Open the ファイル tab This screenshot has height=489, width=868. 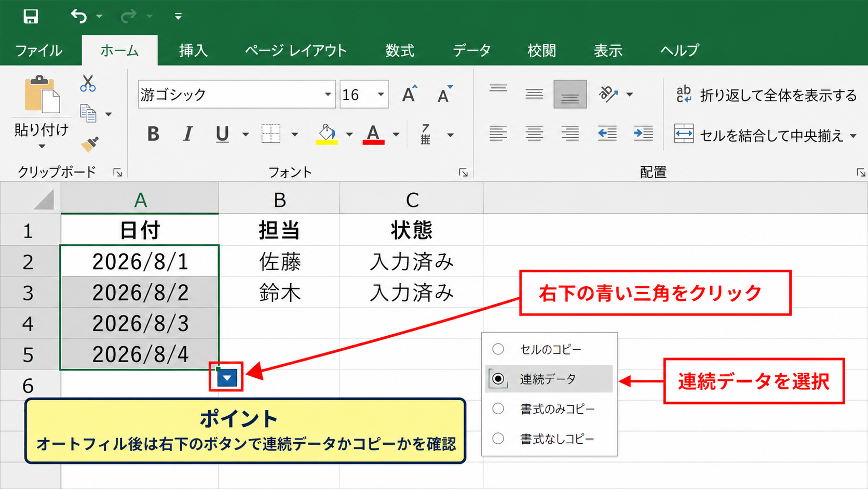tap(39, 50)
